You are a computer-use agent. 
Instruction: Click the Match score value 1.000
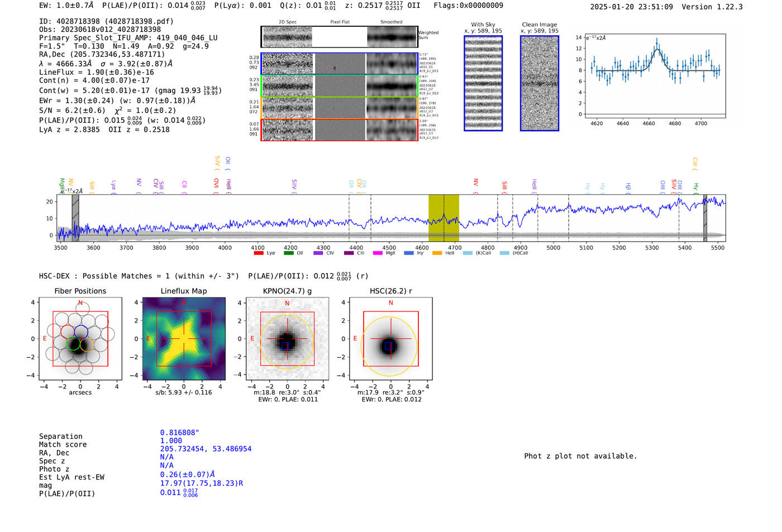171,440
